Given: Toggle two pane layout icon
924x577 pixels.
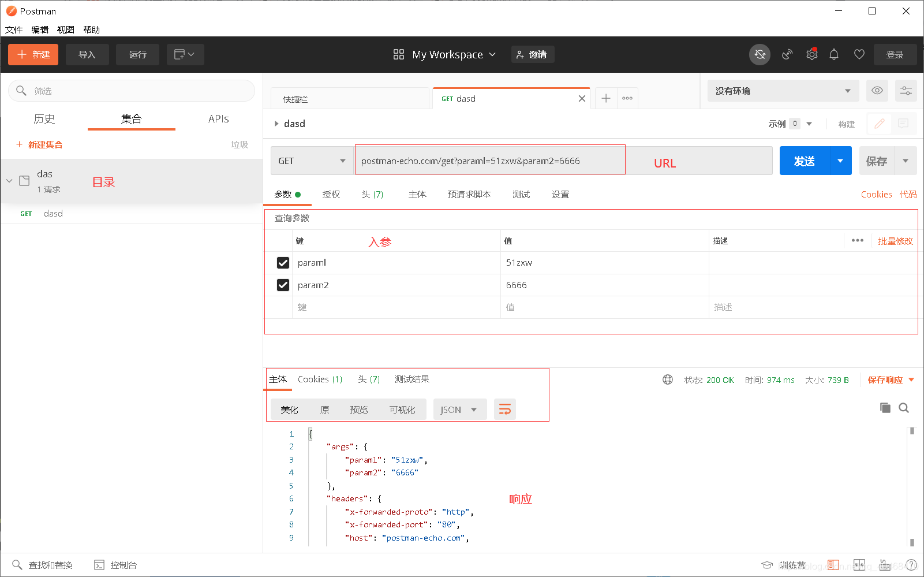Looking at the screenshot, I should point(859,565).
